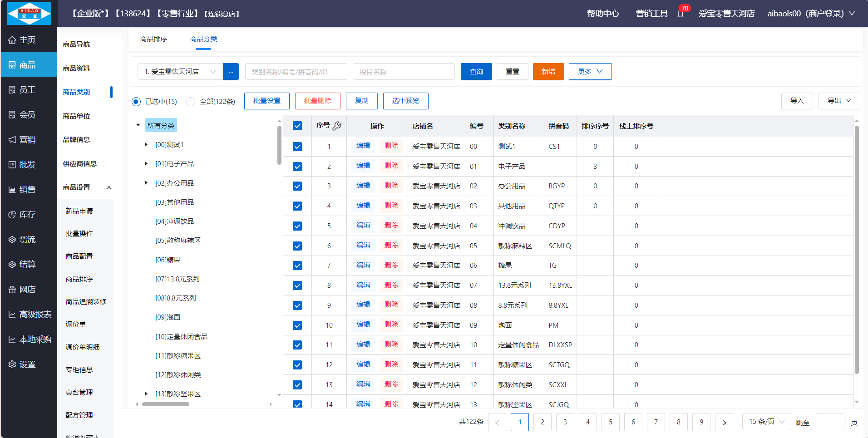
Task: Collapse the 所有分类 tree root
Action: coord(138,125)
